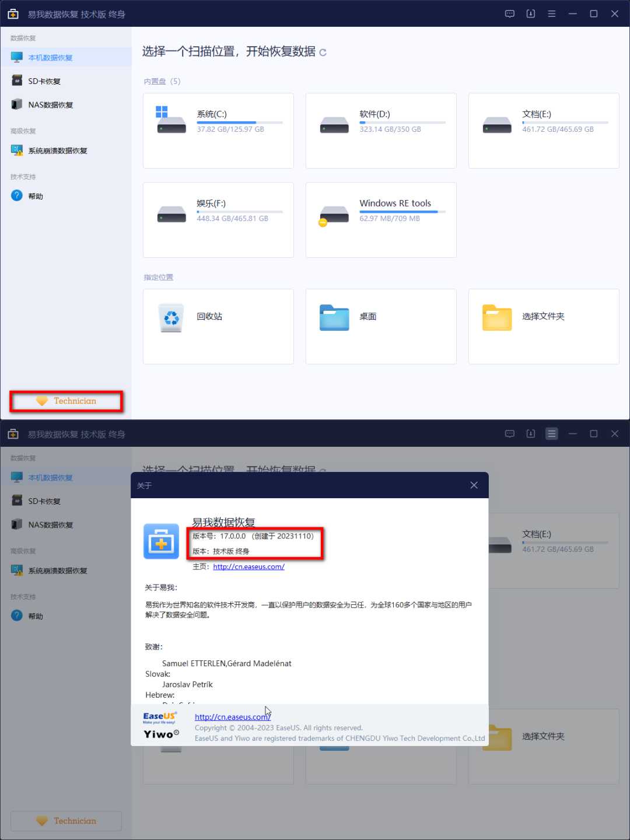630x840 pixels.
Task: Click 版本: 技术版 终身 text in About dialog
Action: (x=221, y=551)
